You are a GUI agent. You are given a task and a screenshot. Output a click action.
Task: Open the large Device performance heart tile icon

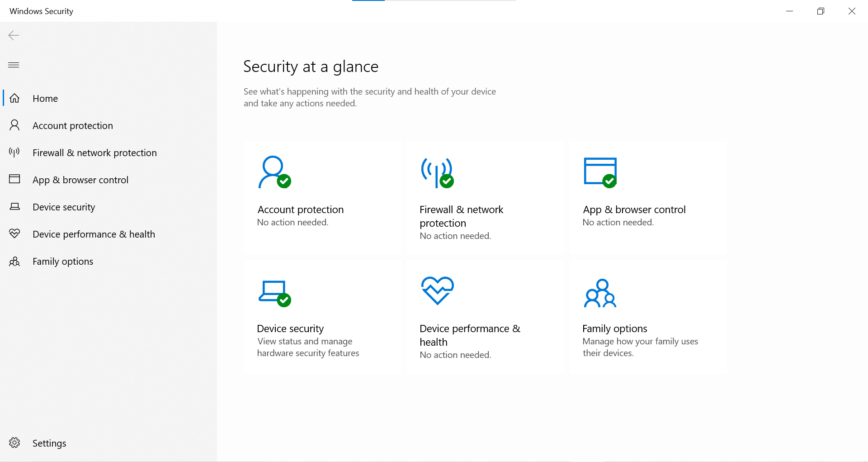click(x=437, y=291)
